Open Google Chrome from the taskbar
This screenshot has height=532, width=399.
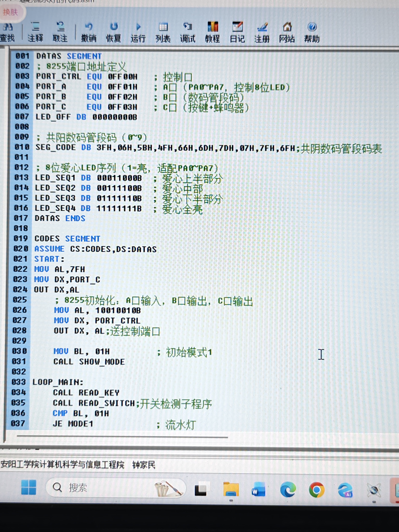pos(317,489)
